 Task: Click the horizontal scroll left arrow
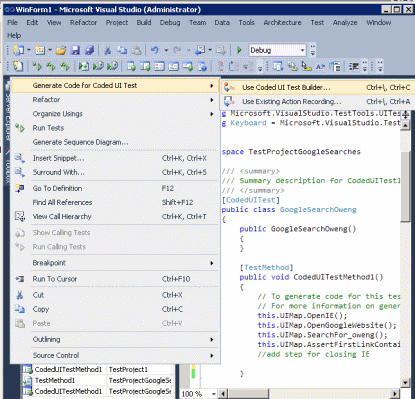point(222,394)
